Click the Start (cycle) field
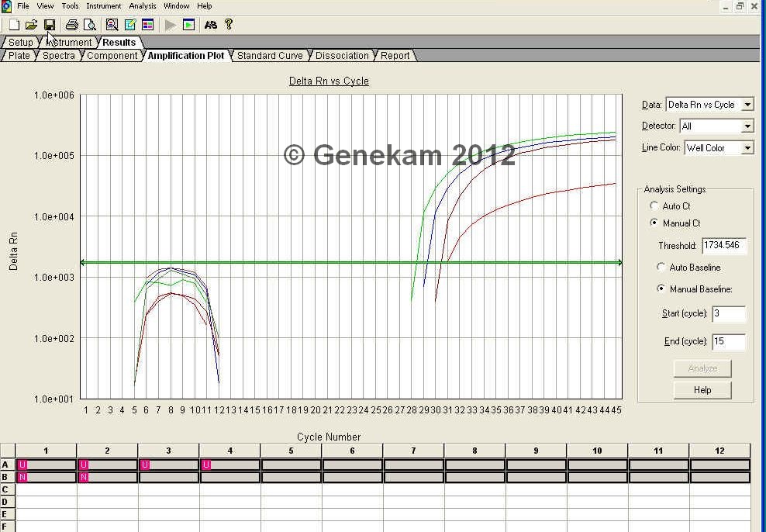The width and height of the screenshot is (766, 532). coord(729,313)
